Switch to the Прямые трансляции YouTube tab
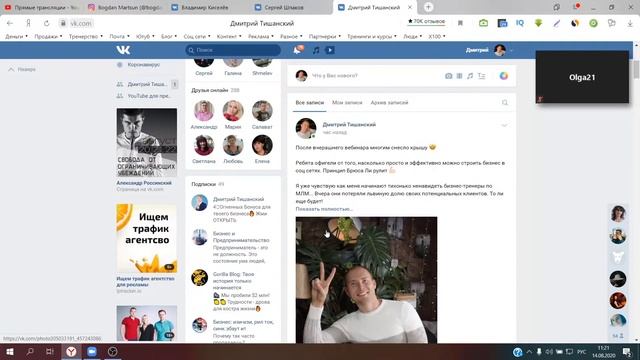This screenshot has height=360, width=640. [x=41, y=7]
